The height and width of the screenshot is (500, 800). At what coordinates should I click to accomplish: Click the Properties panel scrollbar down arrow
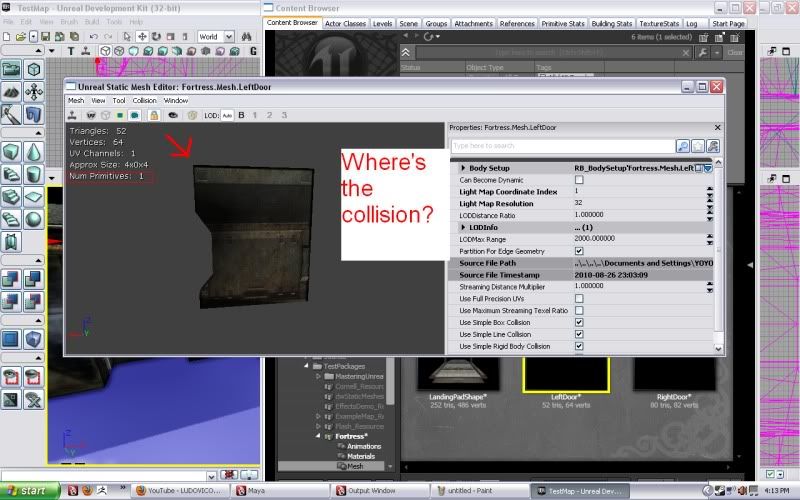click(718, 349)
